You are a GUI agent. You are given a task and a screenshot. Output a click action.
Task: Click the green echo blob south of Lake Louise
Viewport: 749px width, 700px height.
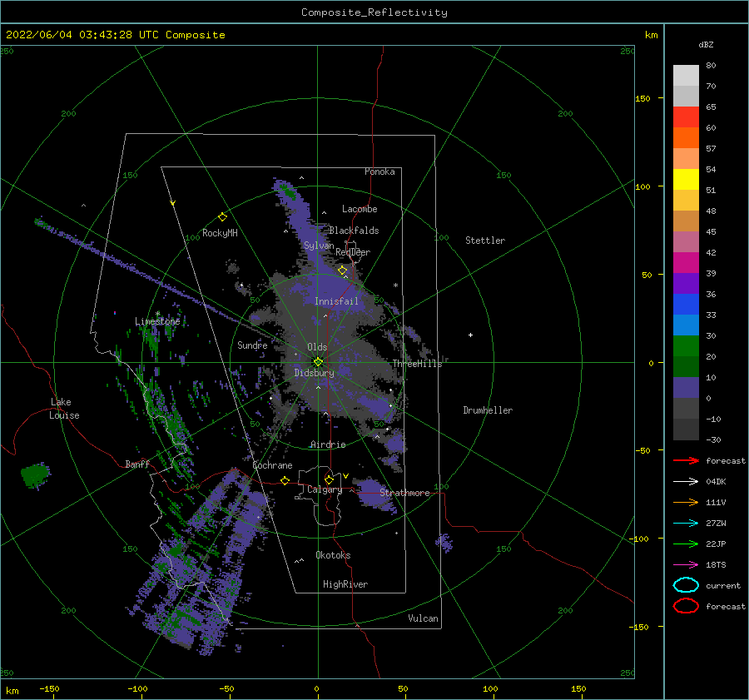pyautogui.click(x=35, y=475)
